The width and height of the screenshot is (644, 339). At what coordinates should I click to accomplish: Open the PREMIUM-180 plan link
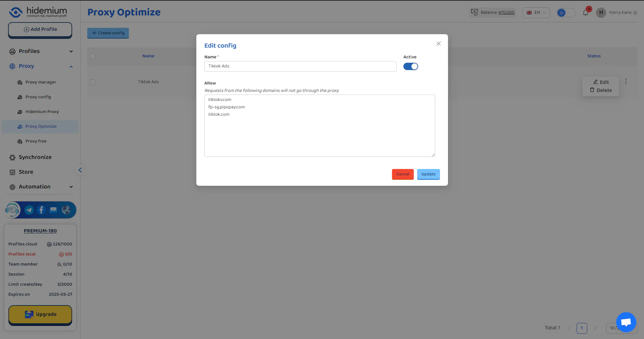pyautogui.click(x=40, y=231)
